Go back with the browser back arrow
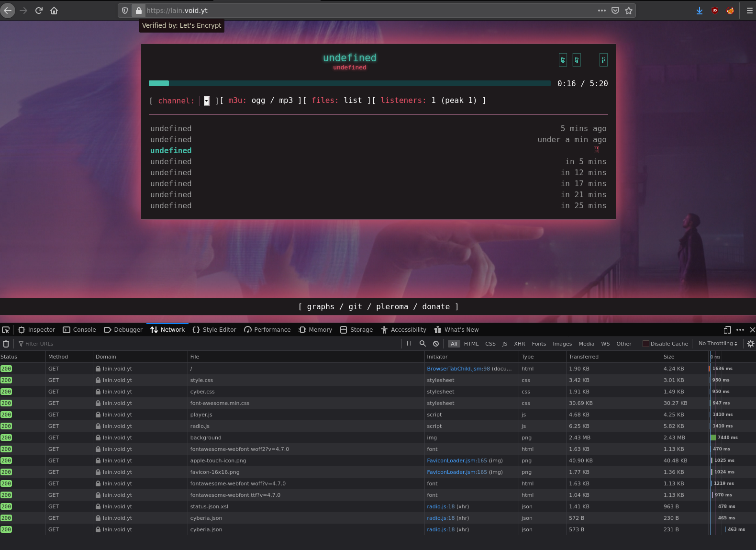 (8, 11)
